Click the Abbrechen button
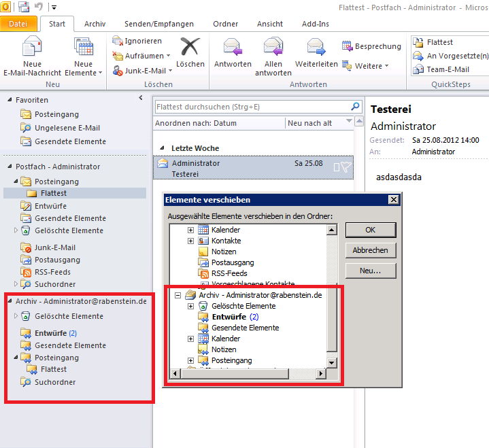Image resolution: width=489 pixels, height=448 pixels. click(370, 250)
